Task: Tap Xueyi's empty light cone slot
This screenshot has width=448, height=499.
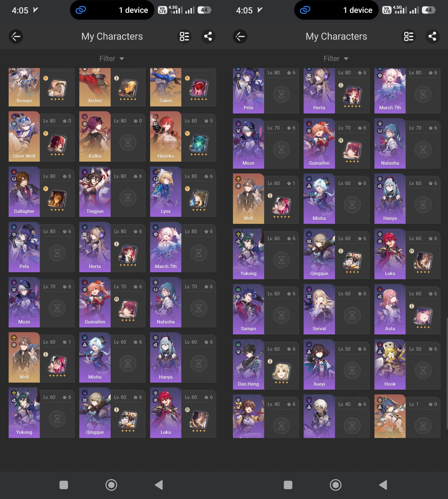Action: [352, 370]
